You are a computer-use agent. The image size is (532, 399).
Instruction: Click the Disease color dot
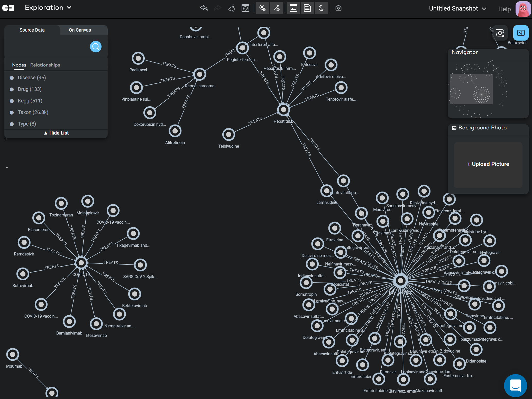[x=12, y=78]
